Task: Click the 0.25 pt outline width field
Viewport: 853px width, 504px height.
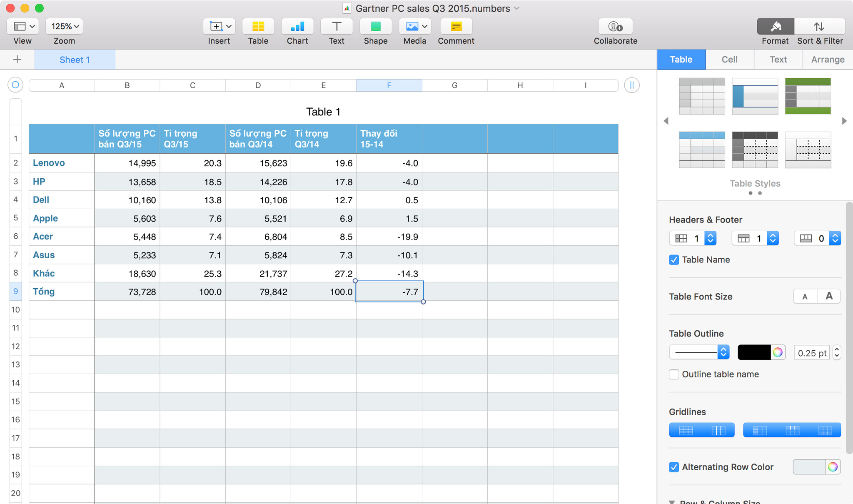Action: click(811, 353)
